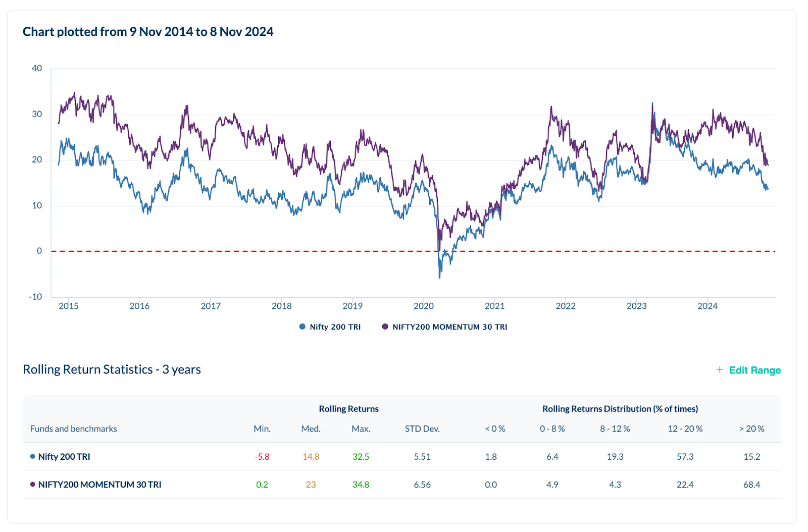
Task: Click the 2020 x-axis label
Action: coord(424,306)
